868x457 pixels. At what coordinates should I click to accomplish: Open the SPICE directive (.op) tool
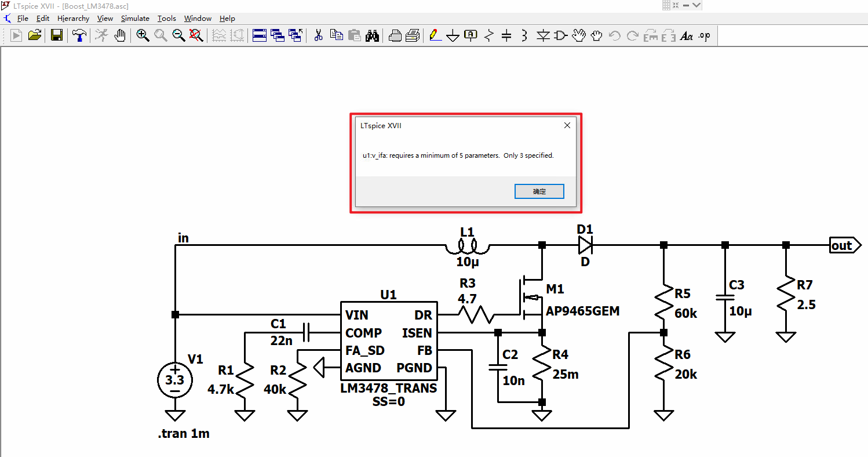(x=704, y=35)
